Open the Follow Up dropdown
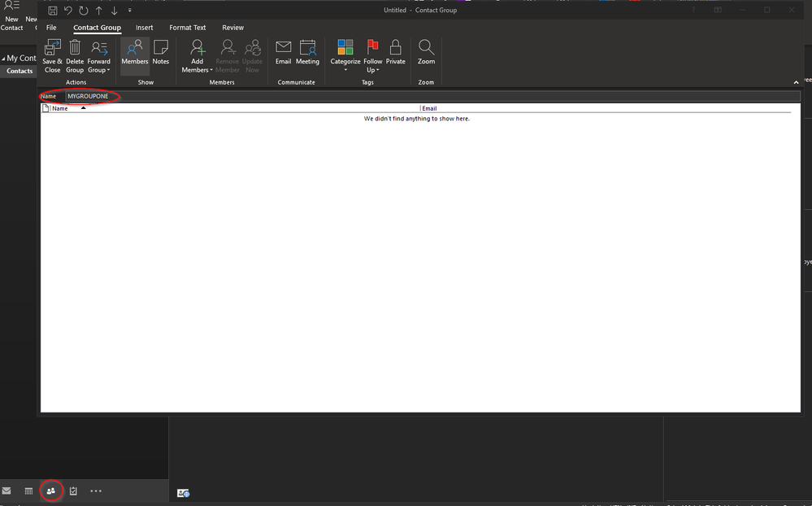812x506 pixels. click(372, 57)
